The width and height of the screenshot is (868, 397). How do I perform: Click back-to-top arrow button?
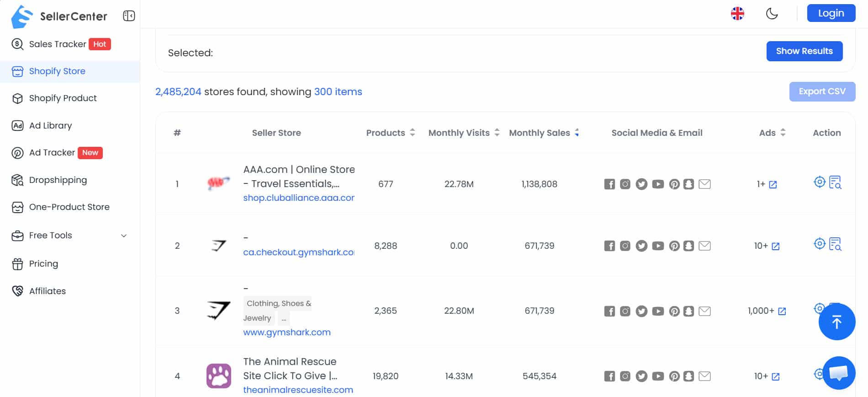(x=837, y=322)
